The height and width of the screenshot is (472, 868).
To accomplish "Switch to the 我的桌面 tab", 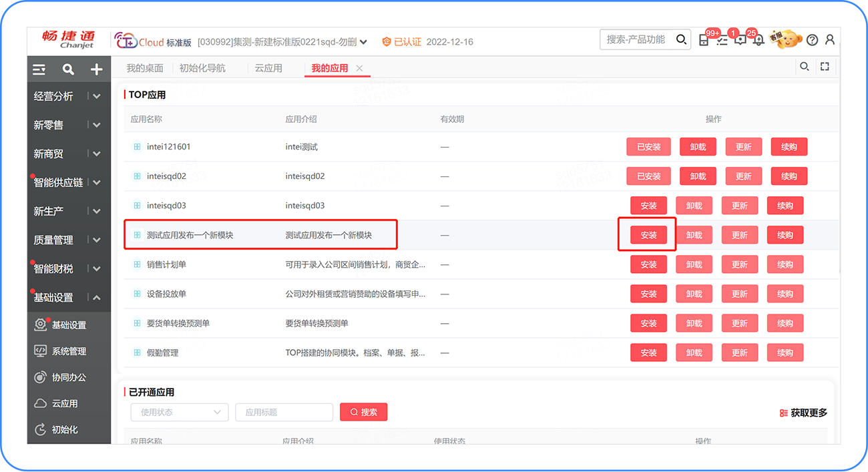I will [145, 68].
